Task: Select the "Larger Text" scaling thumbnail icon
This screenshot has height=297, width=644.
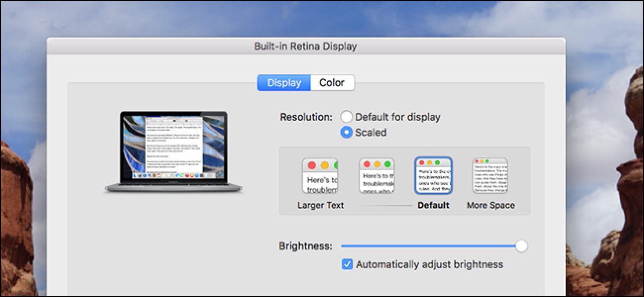Action: [320, 175]
